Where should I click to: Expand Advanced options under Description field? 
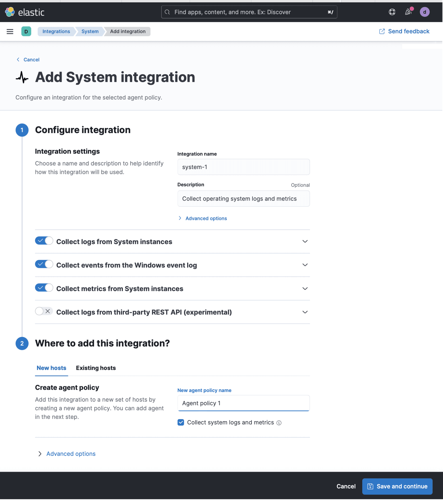(206, 219)
